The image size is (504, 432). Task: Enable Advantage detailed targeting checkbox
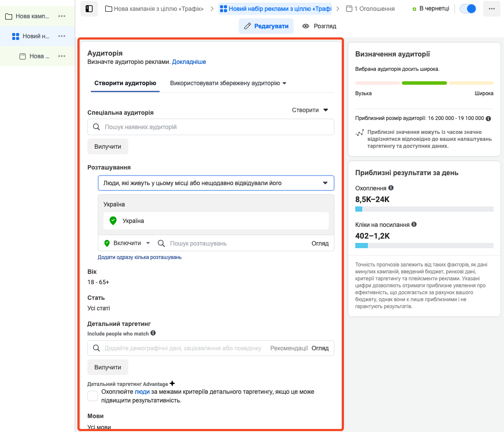tap(93, 396)
